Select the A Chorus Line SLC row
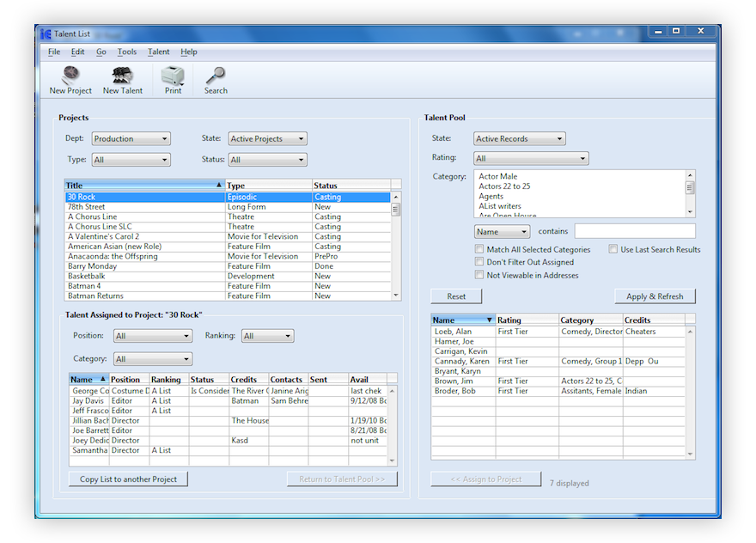The width and height of the screenshot is (756, 543). click(228, 227)
